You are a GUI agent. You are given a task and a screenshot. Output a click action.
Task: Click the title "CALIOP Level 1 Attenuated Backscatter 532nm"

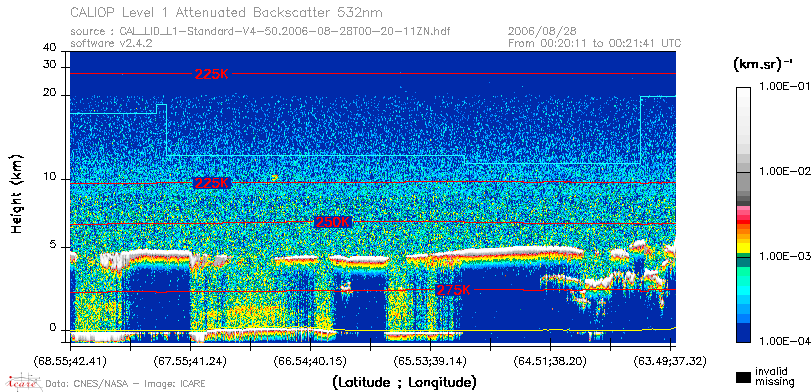click(x=227, y=12)
